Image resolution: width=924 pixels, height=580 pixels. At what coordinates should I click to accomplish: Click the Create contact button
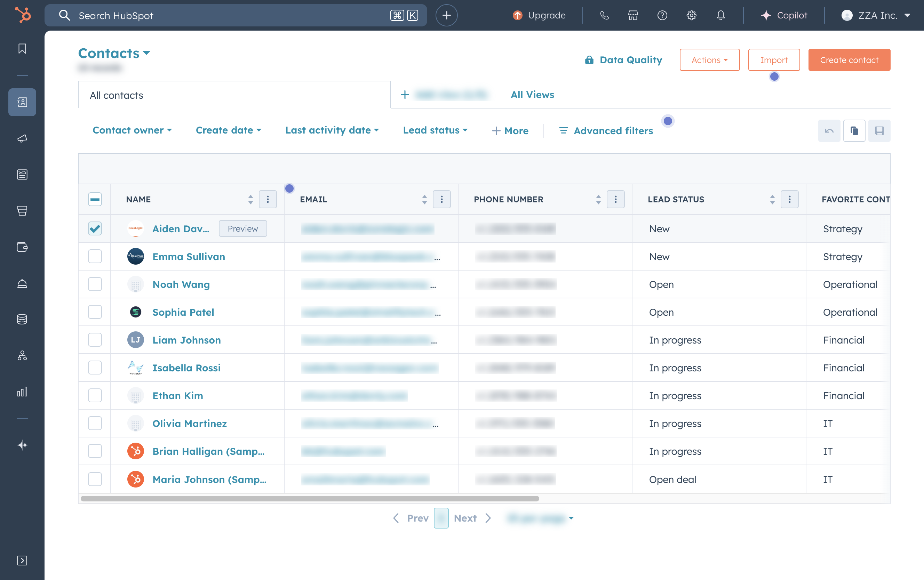(x=849, y=60)
